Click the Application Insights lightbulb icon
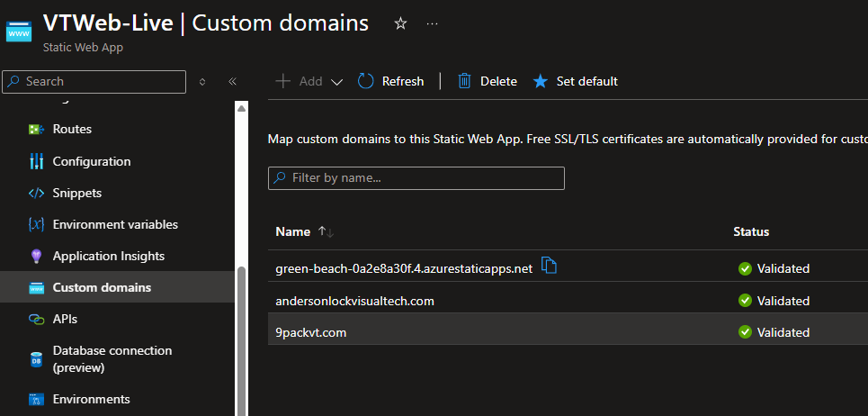The height and width of the screenshot is (416, 868). point(37,257)
